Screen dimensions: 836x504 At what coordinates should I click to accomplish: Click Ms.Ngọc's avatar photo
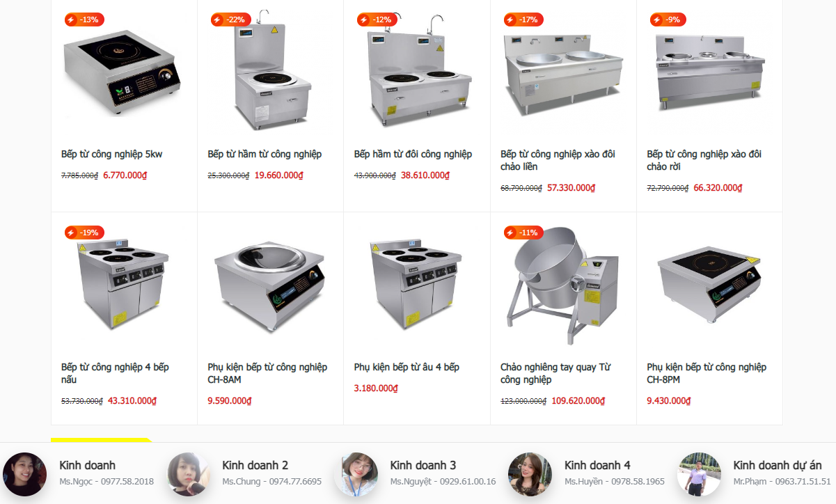pos(24,474)
